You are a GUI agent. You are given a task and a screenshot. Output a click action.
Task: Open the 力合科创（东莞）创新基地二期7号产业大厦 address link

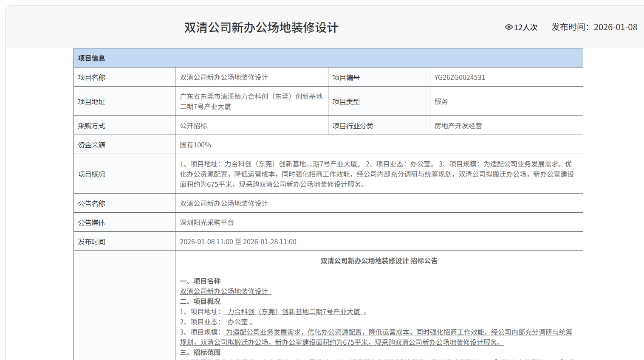(294, 311)
